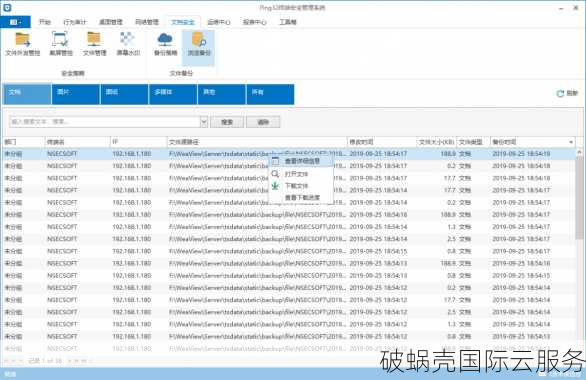This screenshot has width=586, height=380.
Task: Sort by the file type (文件类型) column header
Action: (x=473, y=142)
